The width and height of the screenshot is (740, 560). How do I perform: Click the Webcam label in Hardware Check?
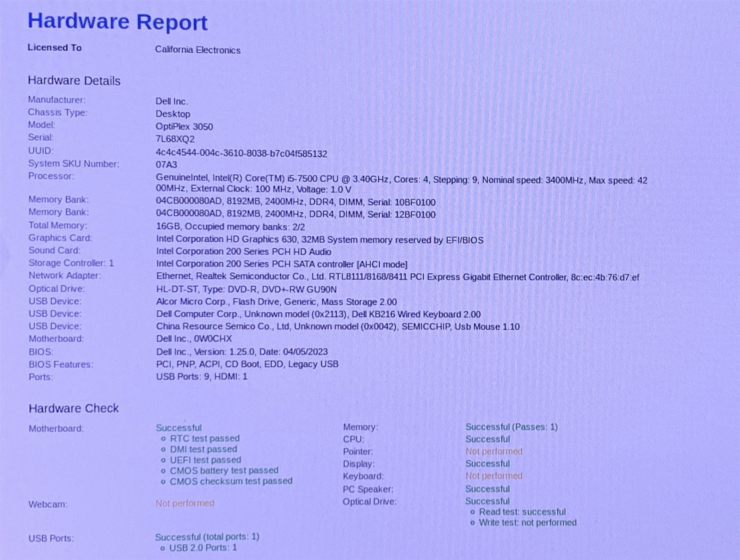(x=48, y=505)
